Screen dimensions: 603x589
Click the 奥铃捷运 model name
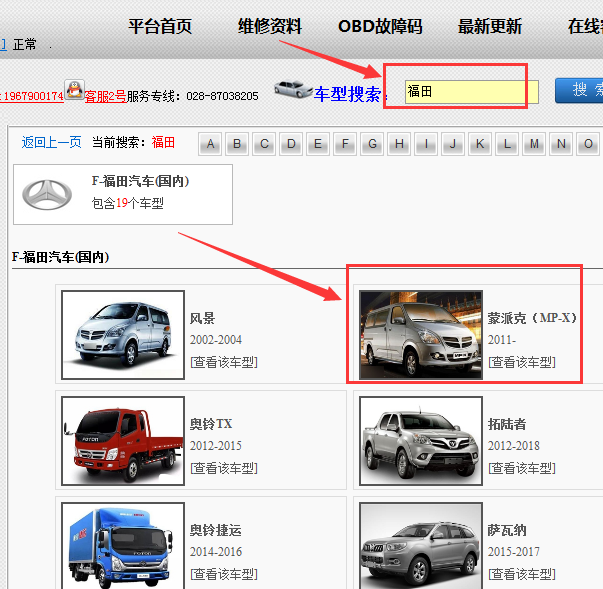216,530
